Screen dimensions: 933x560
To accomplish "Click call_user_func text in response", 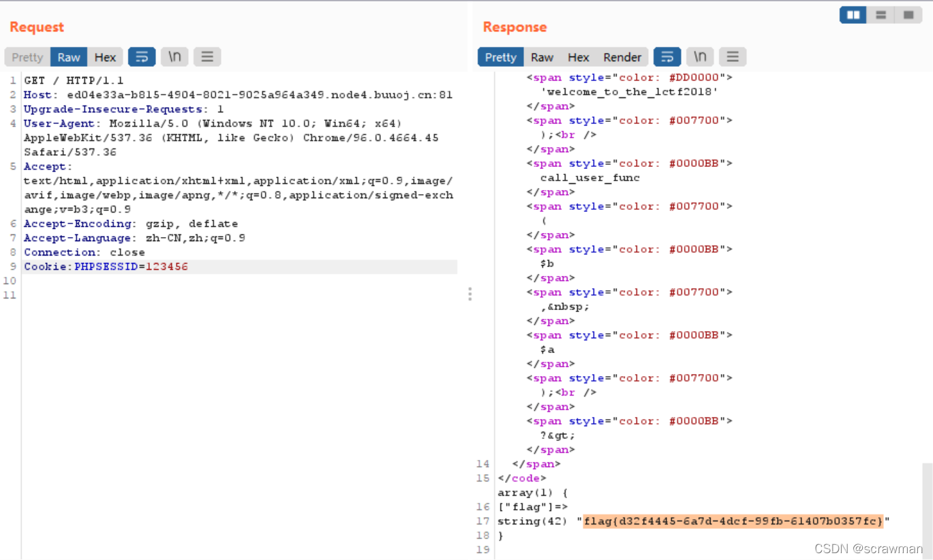I will click(x=590, y=178).
